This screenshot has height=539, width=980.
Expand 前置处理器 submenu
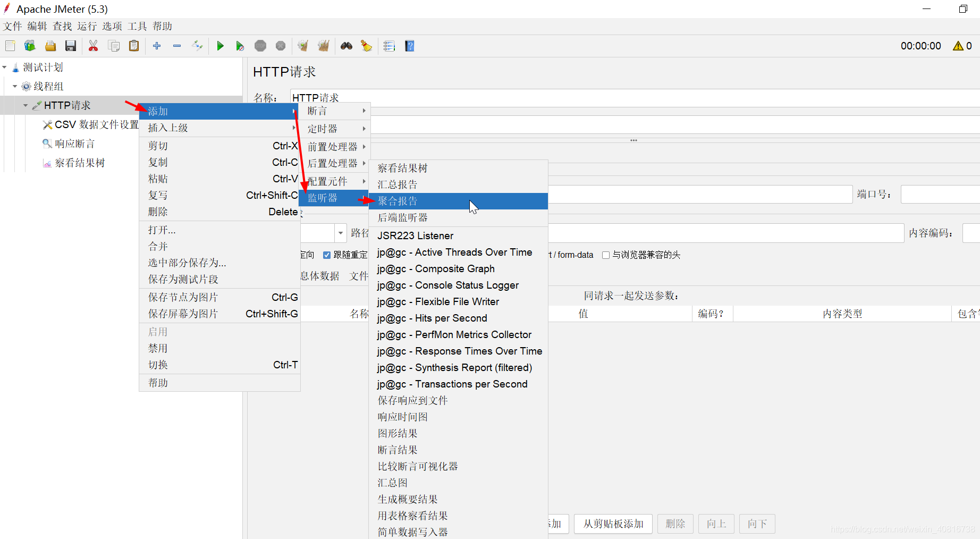tap(335, 147)
